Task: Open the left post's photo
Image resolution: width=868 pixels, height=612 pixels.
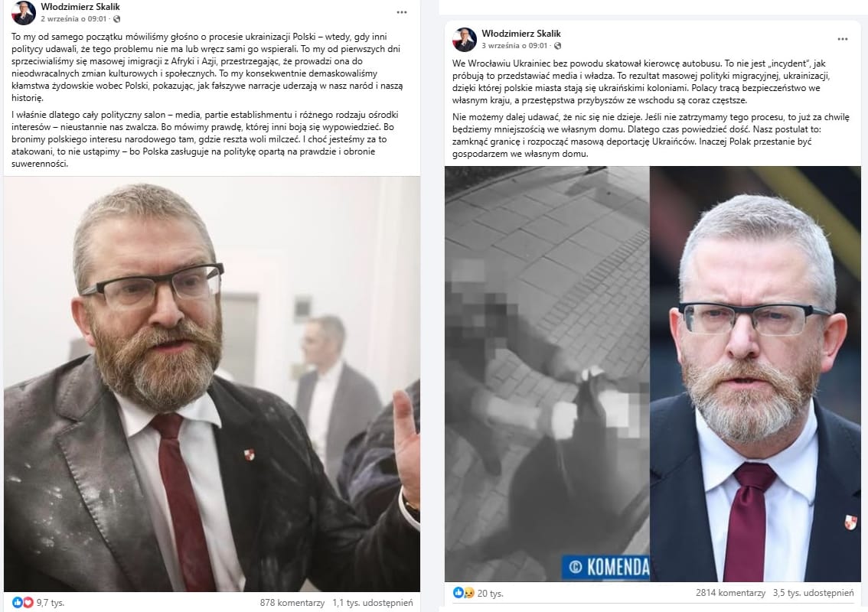Action: tap(212, 384)
